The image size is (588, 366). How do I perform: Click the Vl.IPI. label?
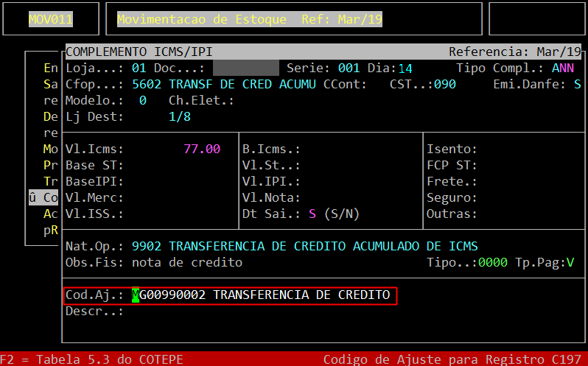coord(271,181)
